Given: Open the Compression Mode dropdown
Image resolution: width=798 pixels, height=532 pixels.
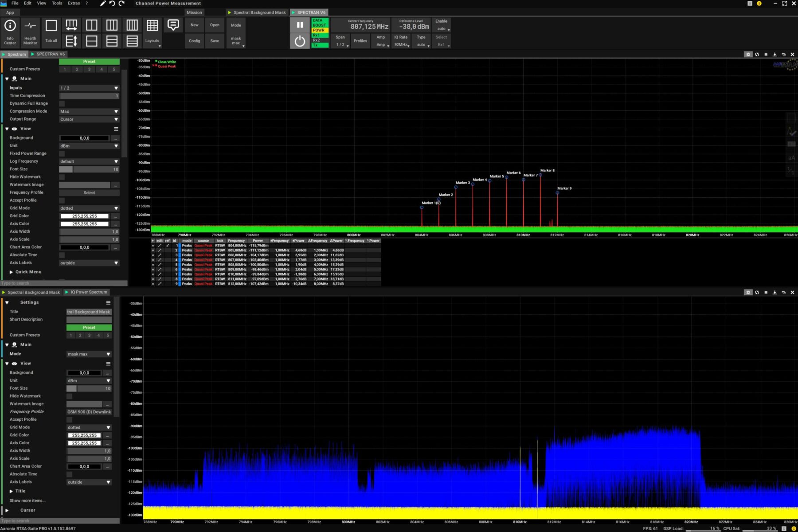Looking at the screenshot, I should 89,111.
